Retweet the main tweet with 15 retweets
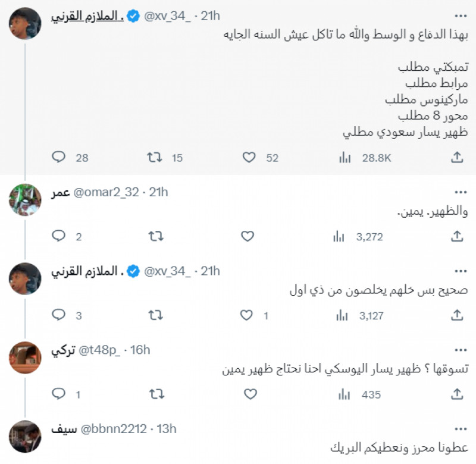 155,158
